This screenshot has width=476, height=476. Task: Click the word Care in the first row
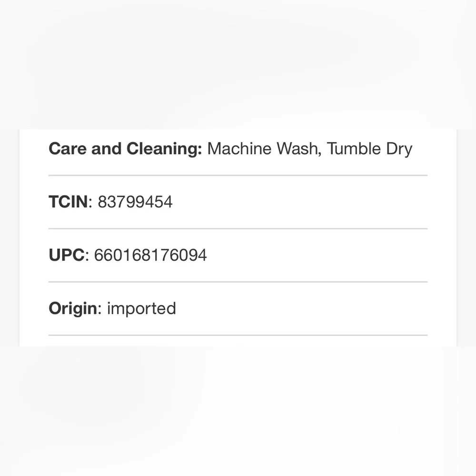click(x=68, y=149)
